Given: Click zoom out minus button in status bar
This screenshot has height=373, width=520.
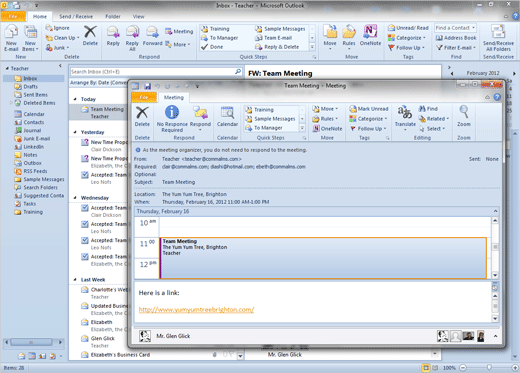Looking at the screenshot, I should pos(463,368).
